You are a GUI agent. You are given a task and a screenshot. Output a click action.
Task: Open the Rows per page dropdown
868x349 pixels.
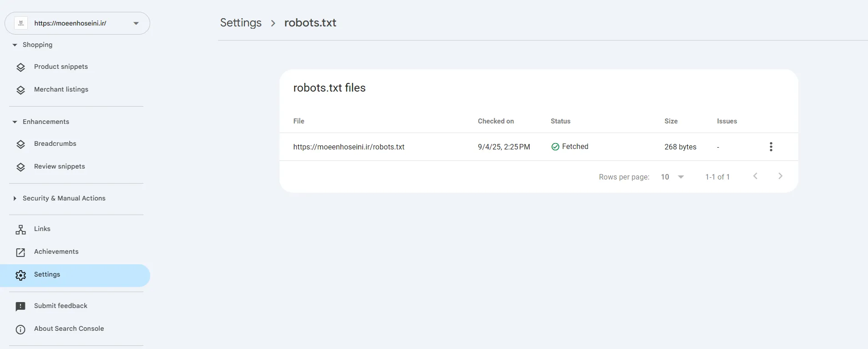pyautogui.click(x=672, y=177)
